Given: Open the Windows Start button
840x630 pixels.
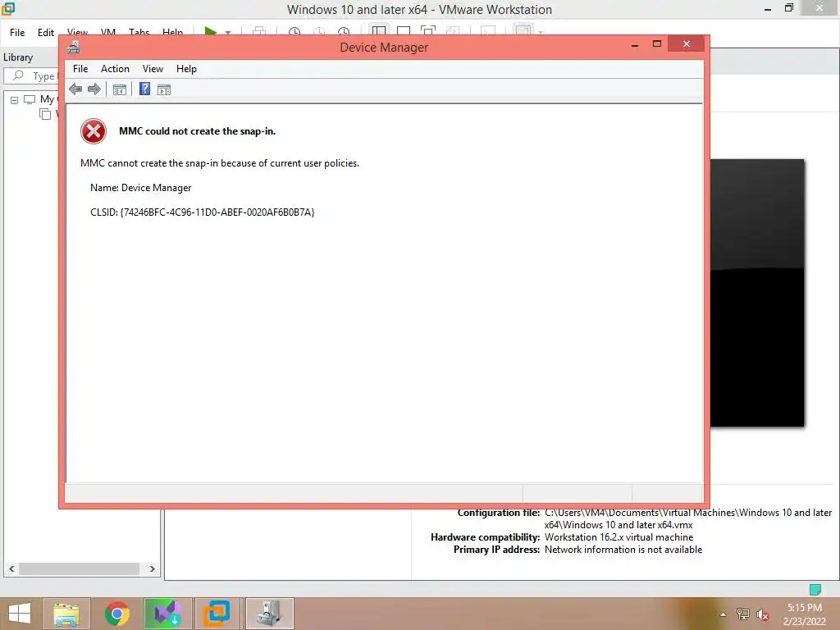Looking at the screenshot, I should tap(20, 614).
